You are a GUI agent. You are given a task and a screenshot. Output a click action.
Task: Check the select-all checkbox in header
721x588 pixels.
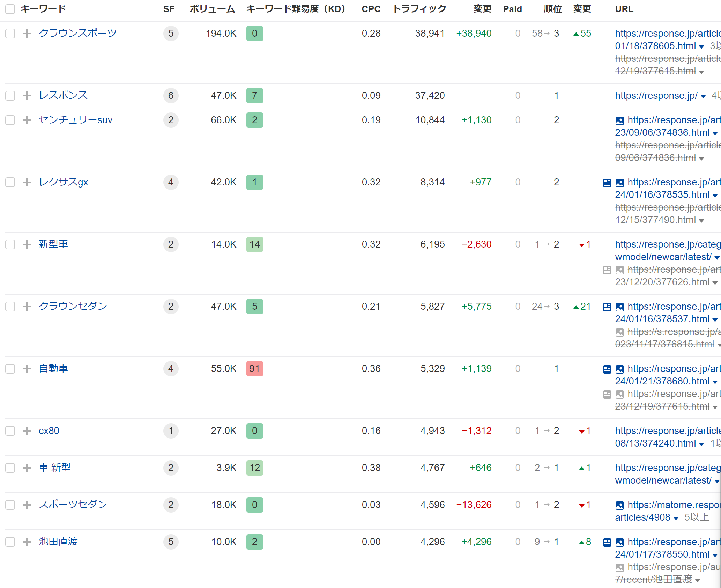[10, 9]
